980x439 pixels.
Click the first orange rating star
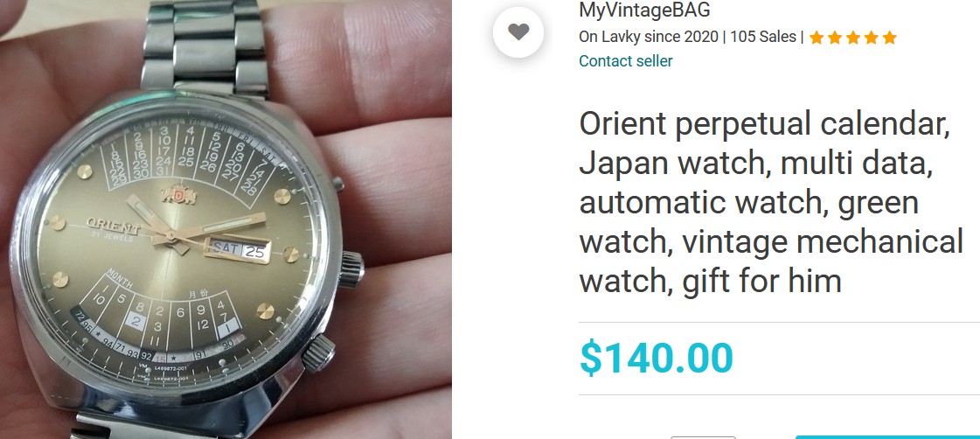coord(817,38)
